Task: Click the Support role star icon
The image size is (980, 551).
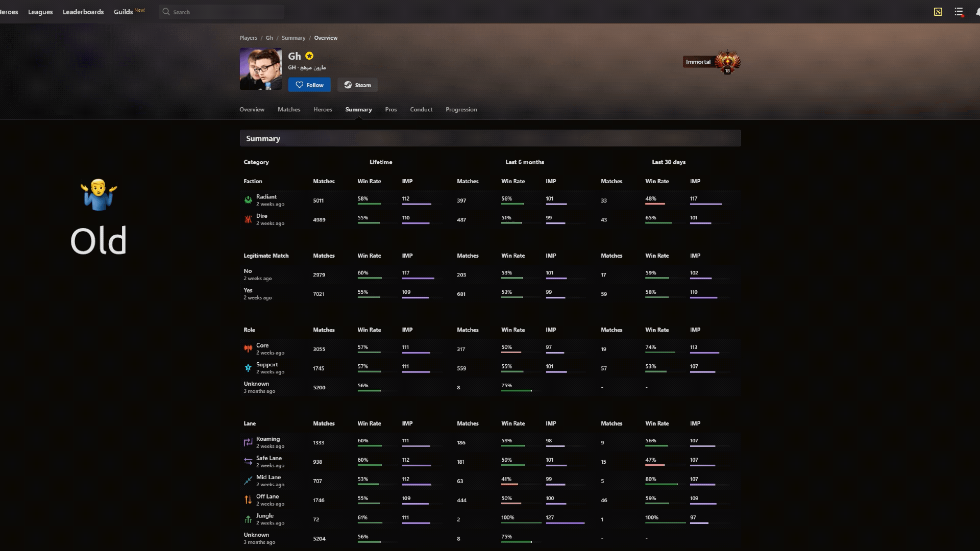Action: (248, 368)
